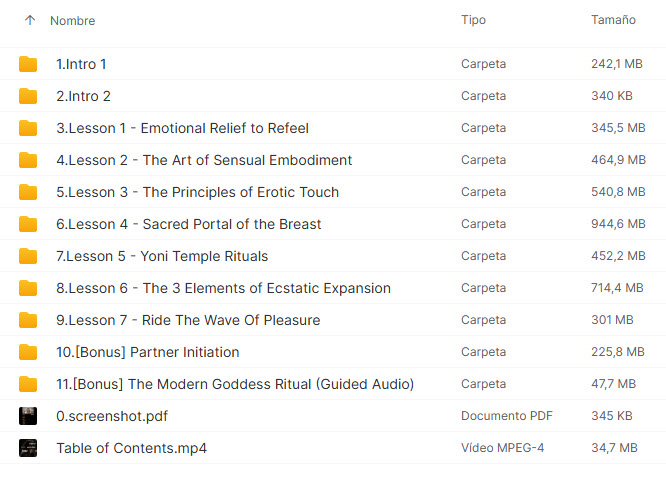Click folder icon of Lesson 5 Yoni Temple
666x484 pixels.
pyautogui.click(x=28, y=256)
